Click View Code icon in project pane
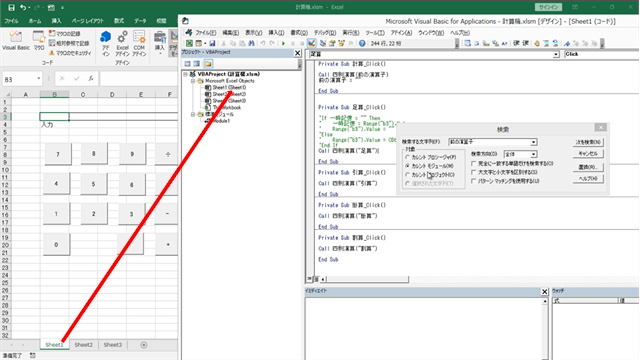This screenshot has width=640, height=360. 188,64
